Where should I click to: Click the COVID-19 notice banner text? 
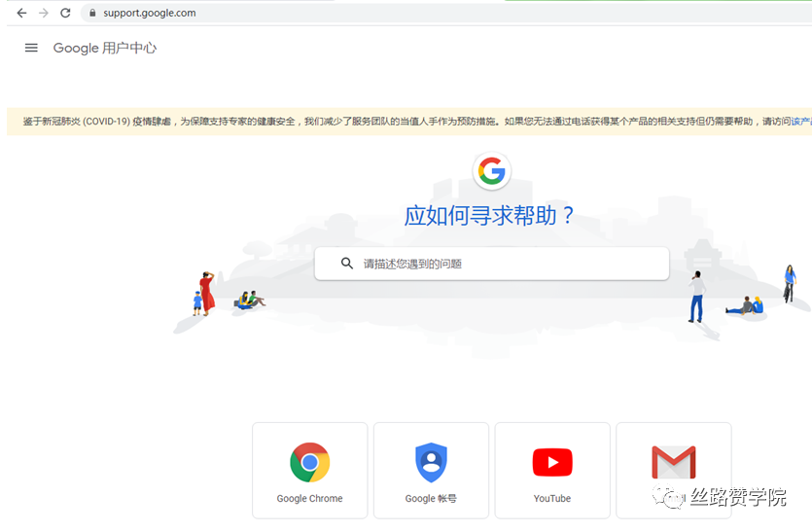pos(406,122)
